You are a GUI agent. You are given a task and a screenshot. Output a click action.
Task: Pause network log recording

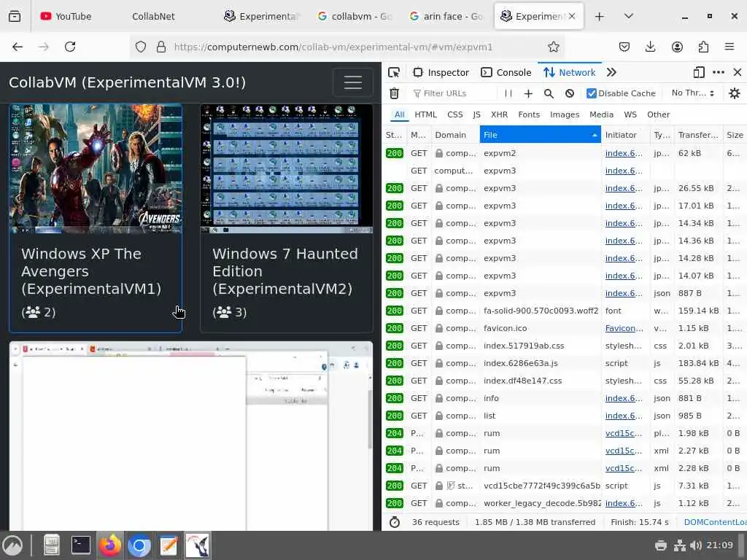click(508, 93)
